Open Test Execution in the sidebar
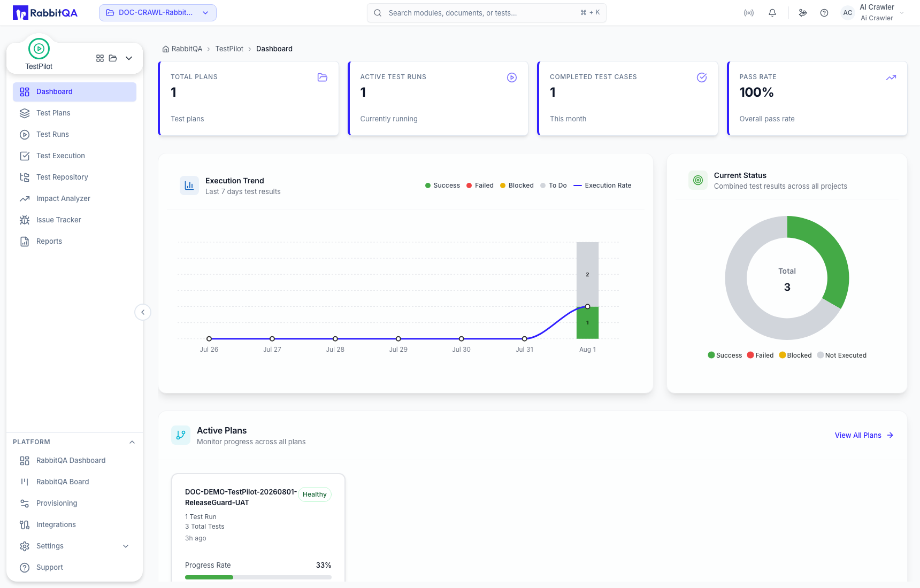 pyautogui.click(x=74, y=156)
